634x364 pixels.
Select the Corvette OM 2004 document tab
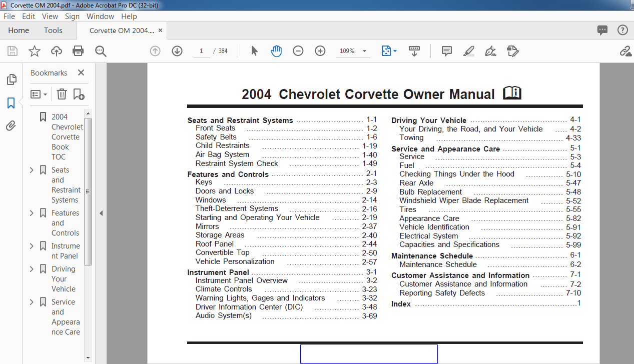[x=122, y=30]
